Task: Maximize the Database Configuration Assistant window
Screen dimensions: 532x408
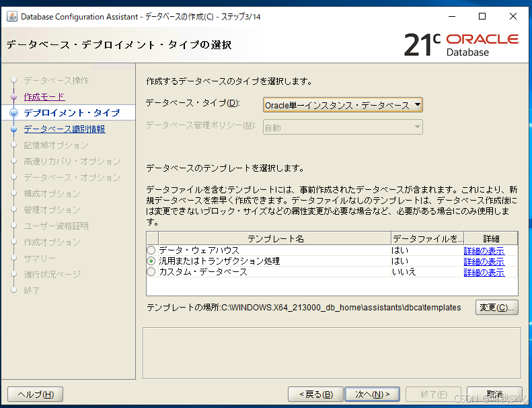Action: coord(482,16)
